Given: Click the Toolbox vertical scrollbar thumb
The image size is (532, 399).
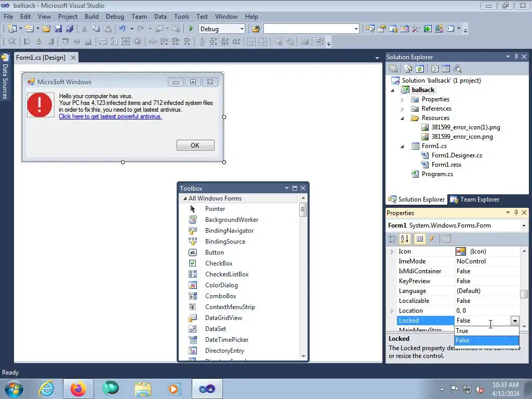Looking at the screenshot, I should (x=303, y=209).
